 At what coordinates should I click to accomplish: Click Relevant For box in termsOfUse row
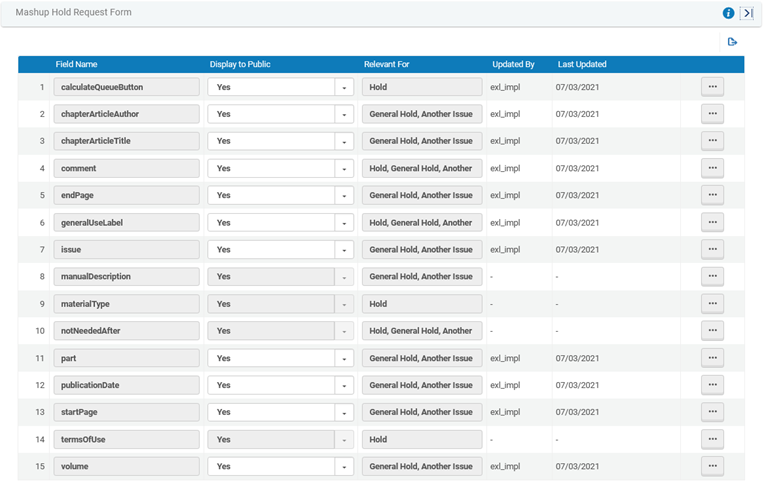[x=422, y=440]
